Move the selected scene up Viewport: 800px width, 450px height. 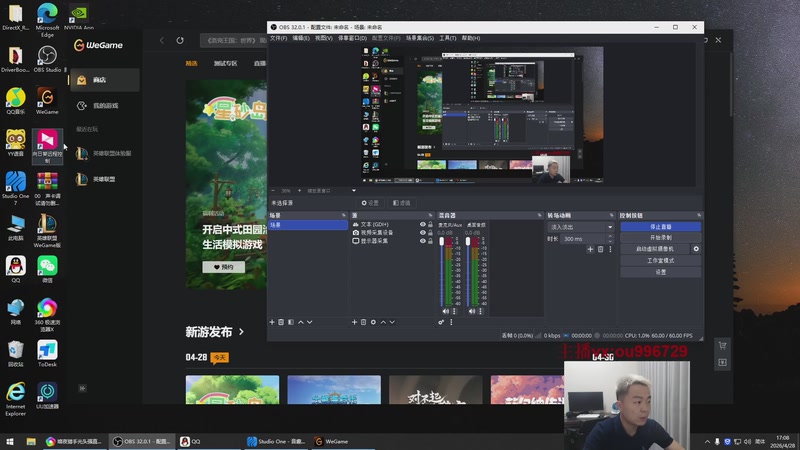pyautogui.click(x=301, y=322)
